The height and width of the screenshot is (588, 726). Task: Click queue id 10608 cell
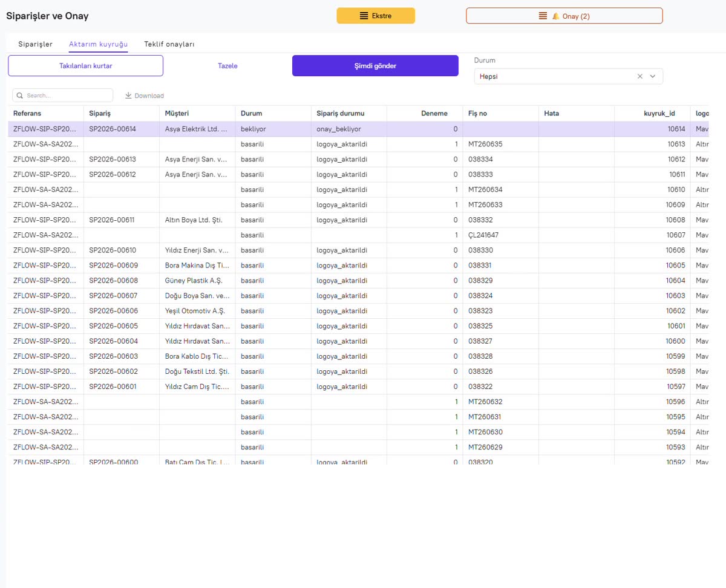tap(652, 220)
